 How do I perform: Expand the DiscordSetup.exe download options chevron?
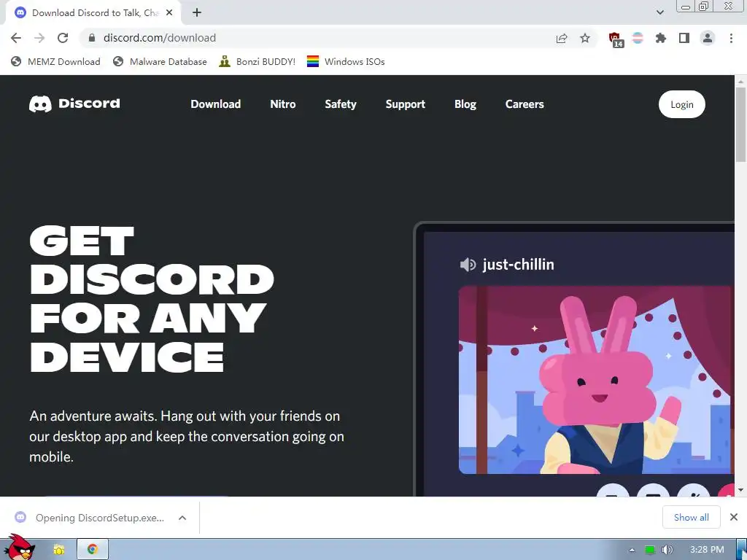coord(182,518)
